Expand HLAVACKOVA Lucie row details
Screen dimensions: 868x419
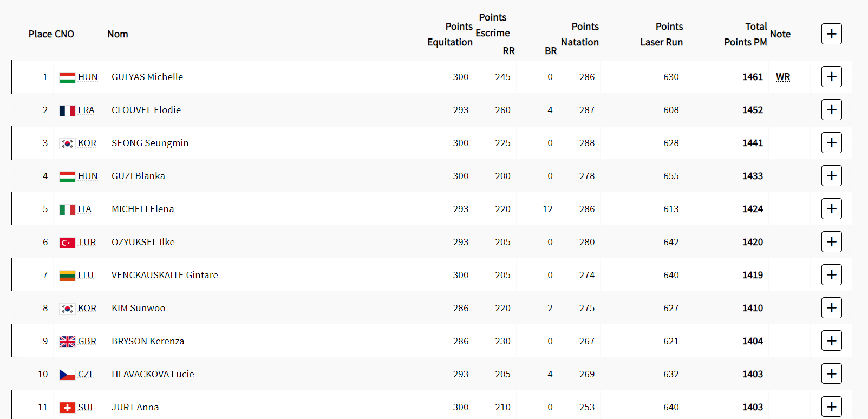click(831, 374)
